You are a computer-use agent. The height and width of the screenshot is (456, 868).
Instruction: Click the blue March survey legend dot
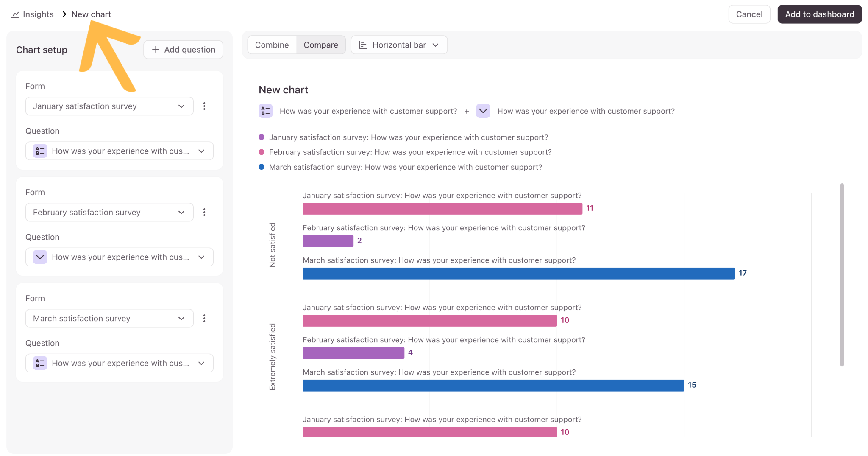262,167
